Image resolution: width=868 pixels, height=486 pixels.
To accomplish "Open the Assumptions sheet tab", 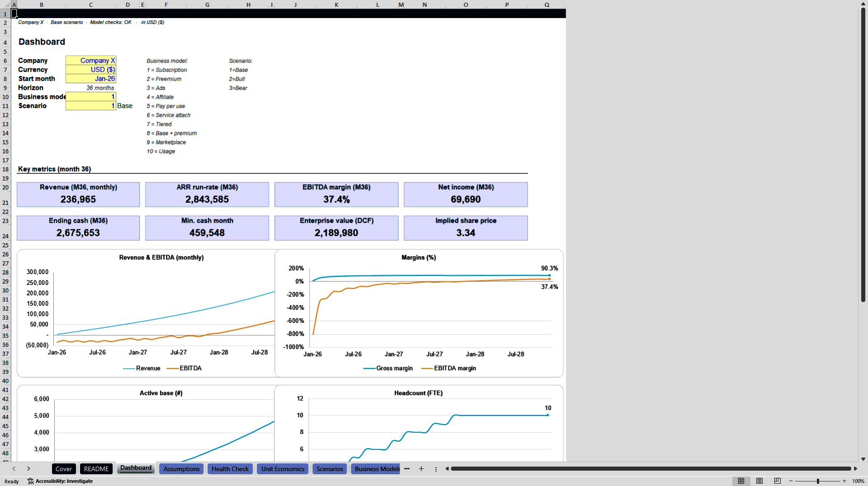I will click(182, 469).
